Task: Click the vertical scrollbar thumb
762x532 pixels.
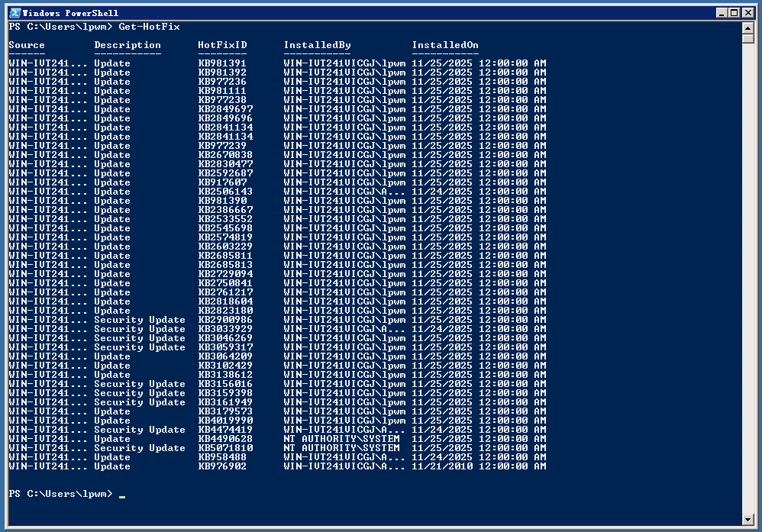Action: (x=748, y=38)
